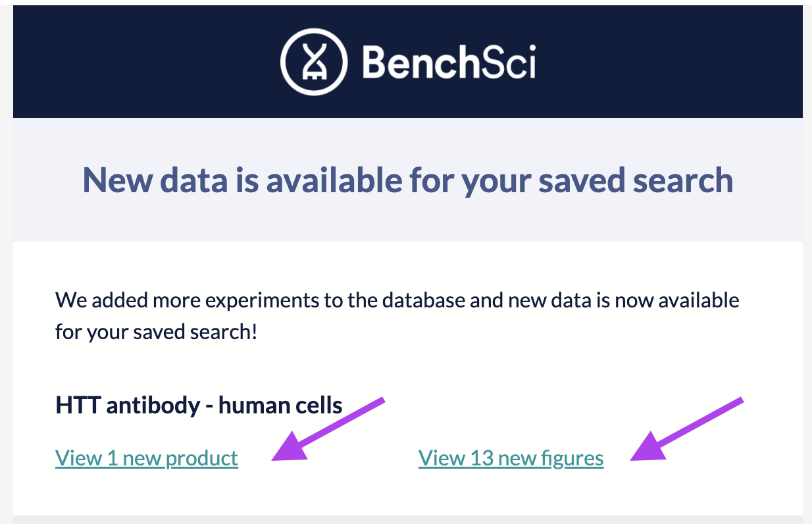Click the BenchSci wordmark in the header
The height and width of the screenshot is (524, 812).
click(448, 63)
